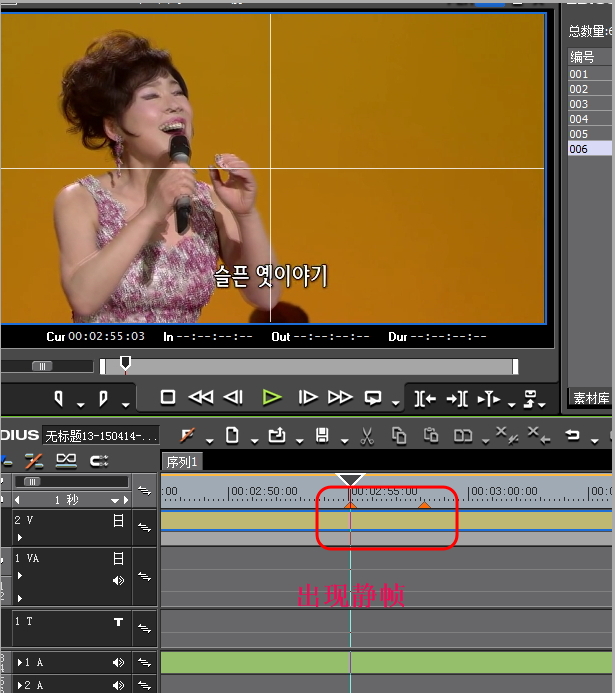Click the Replace clip icon
This screenshot has height=693, width=615.
pos(463,436)
